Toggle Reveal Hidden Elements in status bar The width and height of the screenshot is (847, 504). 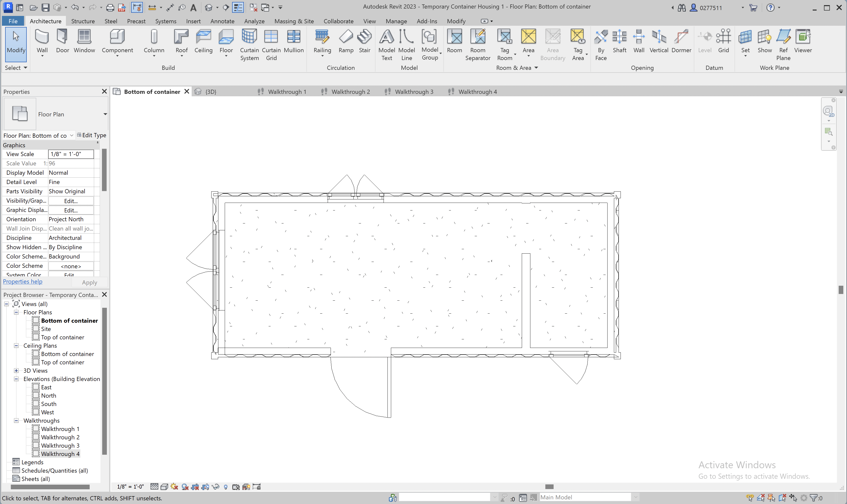click(x=225, y=487)
